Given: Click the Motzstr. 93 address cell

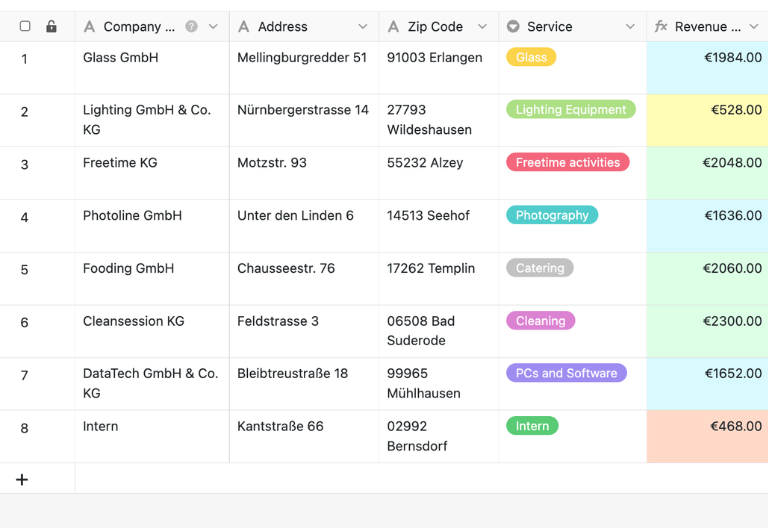Looking at the screenshot, I should tap(304, 173).
